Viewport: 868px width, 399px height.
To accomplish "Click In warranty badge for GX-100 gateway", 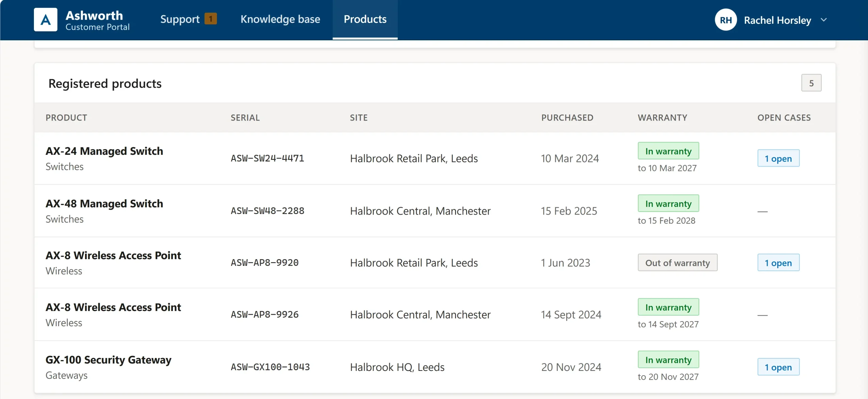I will 668,359.
